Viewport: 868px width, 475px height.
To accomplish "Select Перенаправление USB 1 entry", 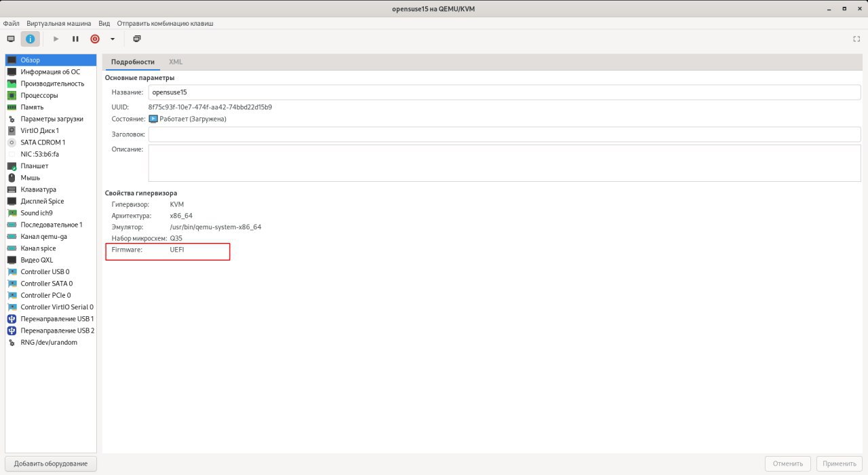I will (x=51, y=319).
